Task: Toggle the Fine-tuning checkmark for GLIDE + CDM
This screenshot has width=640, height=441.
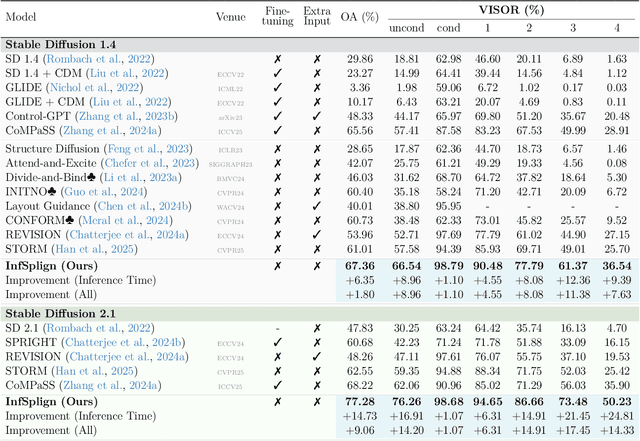Action: 277,102
